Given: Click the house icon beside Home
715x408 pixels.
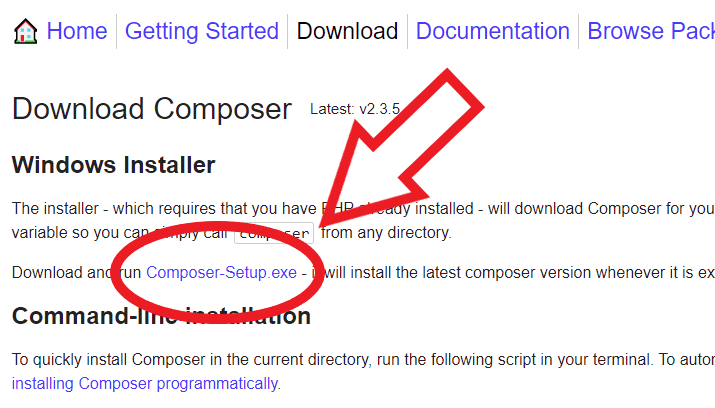Looking at the screenshot, I should click(25, 32).
